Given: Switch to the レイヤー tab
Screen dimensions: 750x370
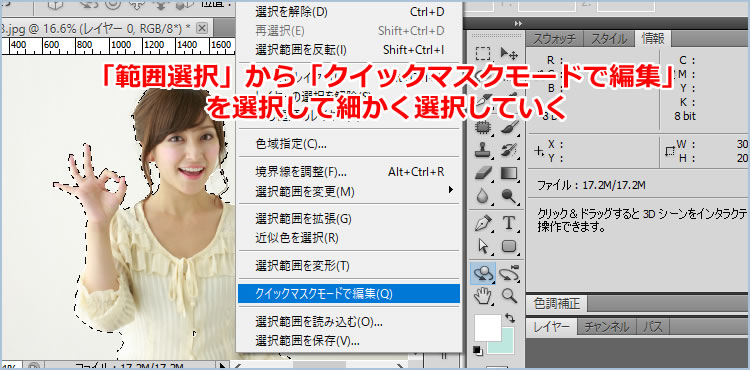Looking at the screenshot, I should tap(551, 327).
